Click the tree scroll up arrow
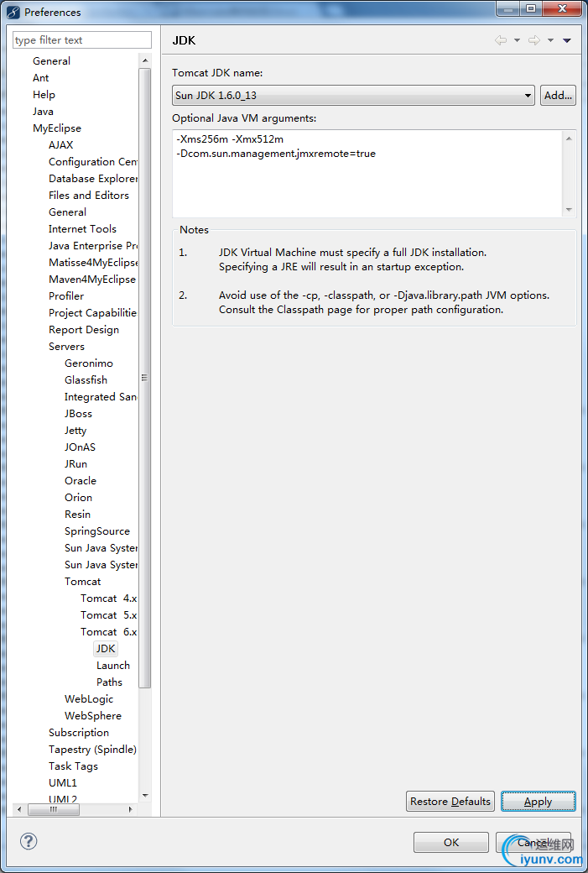Viewport: 588px width, 873px height. click(x=145, y=60)
